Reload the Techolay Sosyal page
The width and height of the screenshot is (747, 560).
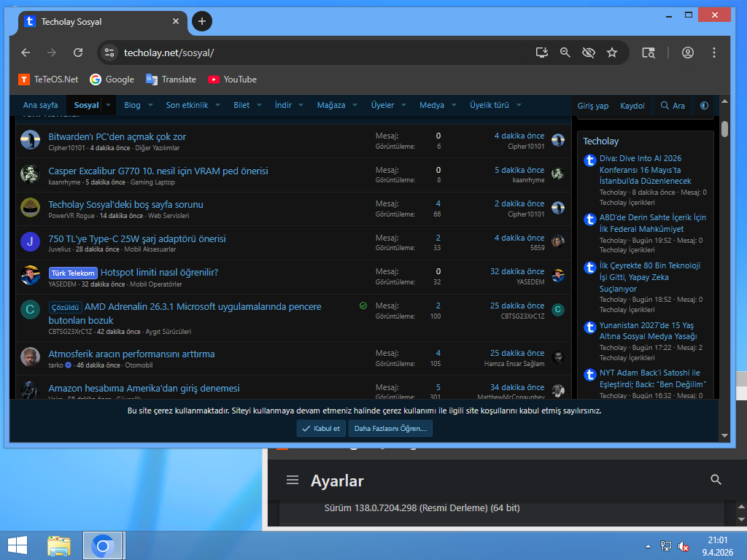click(78, 52)
